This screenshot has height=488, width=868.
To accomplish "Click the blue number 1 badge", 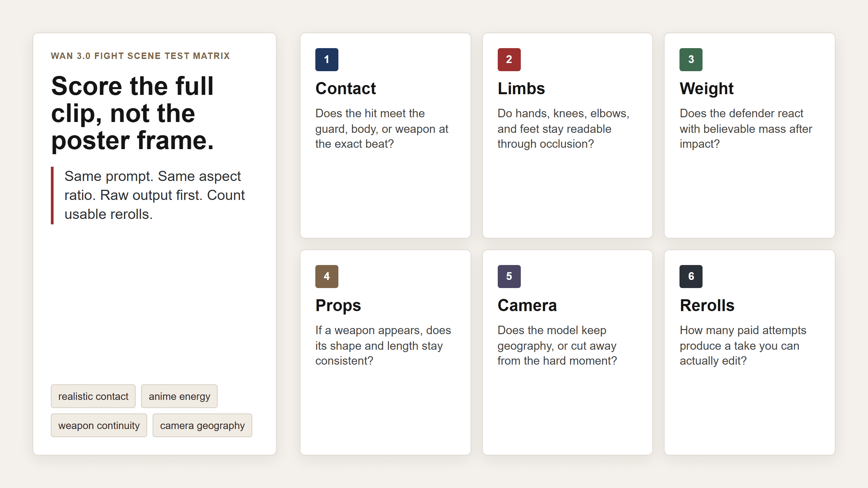I will click(x=327, y=59).
